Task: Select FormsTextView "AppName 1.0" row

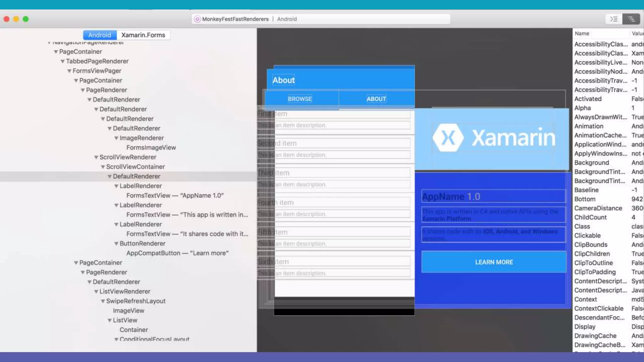Action: coord(175,195)
